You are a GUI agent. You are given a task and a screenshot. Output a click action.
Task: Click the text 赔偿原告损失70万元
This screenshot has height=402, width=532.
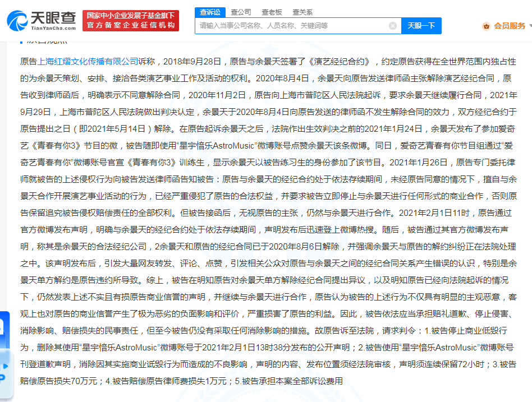click(x=59, y=381)
